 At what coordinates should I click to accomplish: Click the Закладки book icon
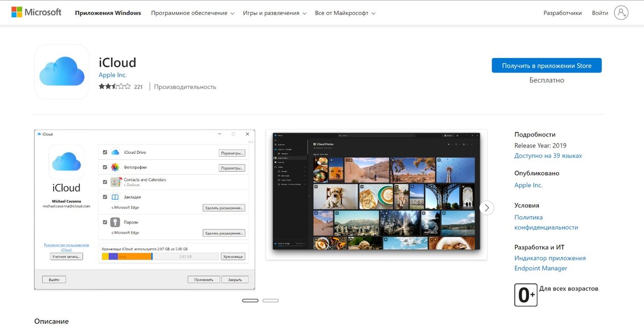click(x=114, y=197)
